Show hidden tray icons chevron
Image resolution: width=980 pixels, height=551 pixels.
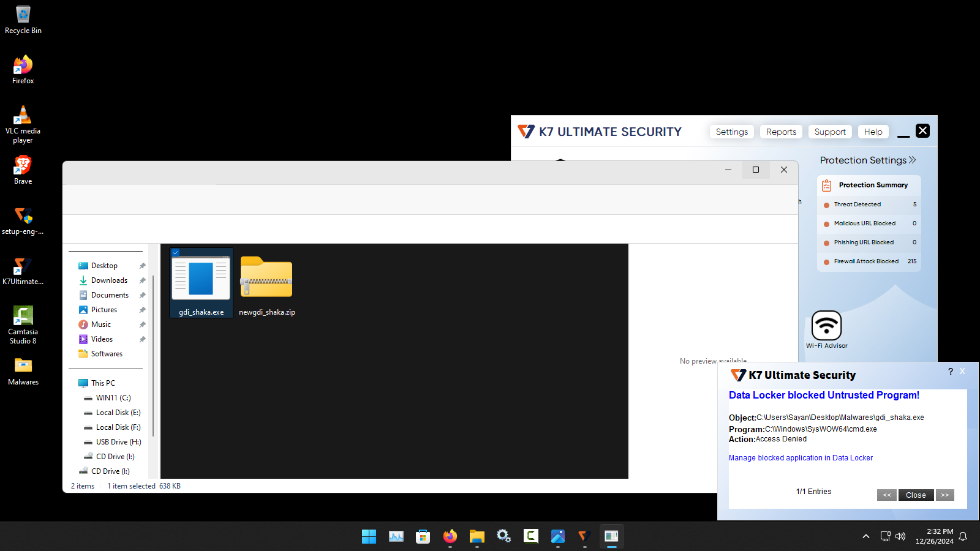click(x=866, y=536)
